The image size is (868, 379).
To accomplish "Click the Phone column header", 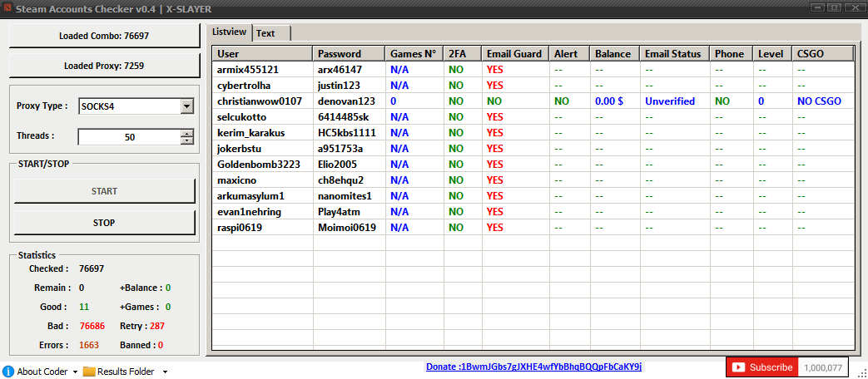I will pos(731,53).
